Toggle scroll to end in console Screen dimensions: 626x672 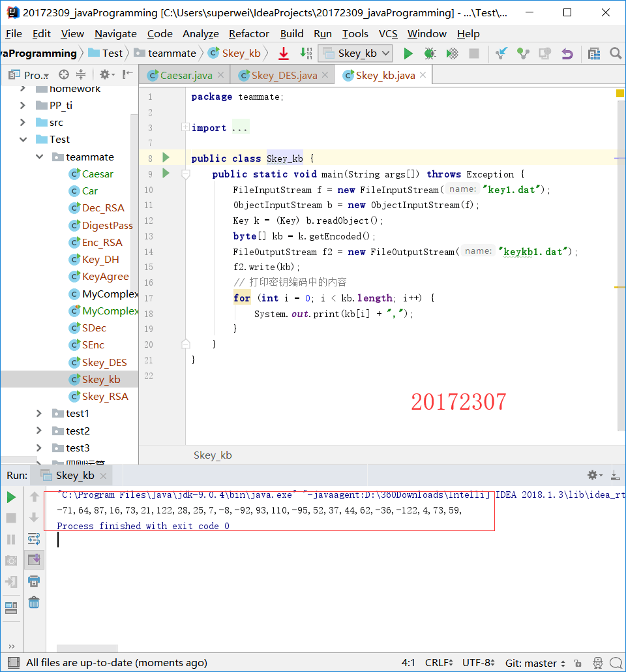pos(34,560)
